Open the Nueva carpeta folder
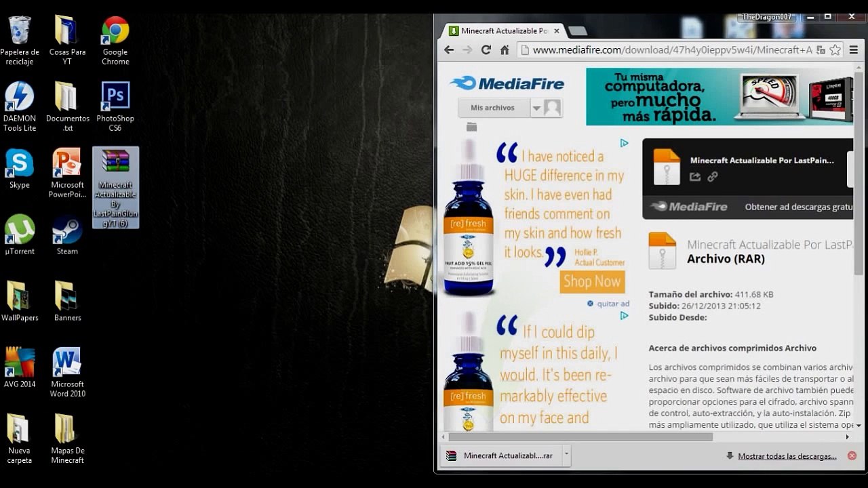Image resolution: width=868 pixels, height=488 pixels. 20,439
